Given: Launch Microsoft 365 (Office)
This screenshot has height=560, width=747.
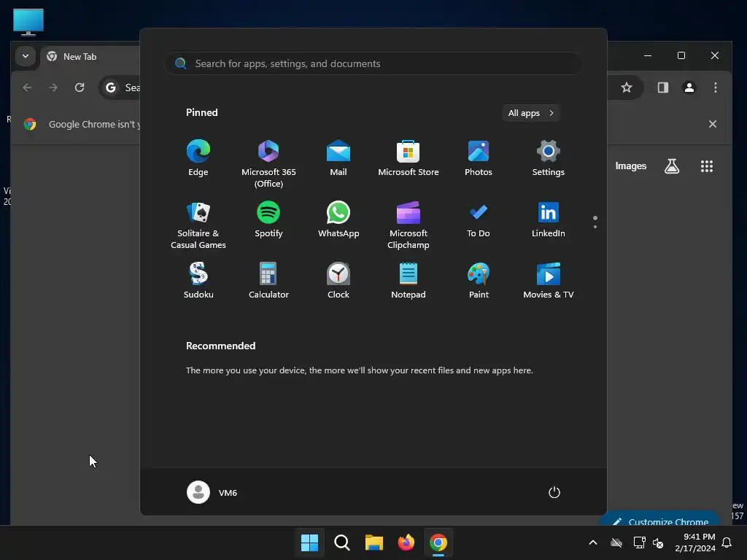Looking at the screenshot, I should tap(268, 163).
